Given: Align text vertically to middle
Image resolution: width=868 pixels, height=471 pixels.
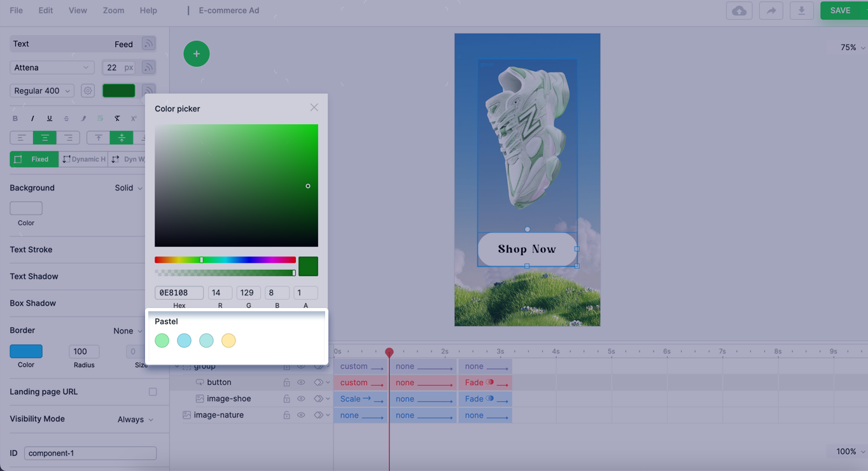Looking at the screenshot, I should click(x=121, y=137).
